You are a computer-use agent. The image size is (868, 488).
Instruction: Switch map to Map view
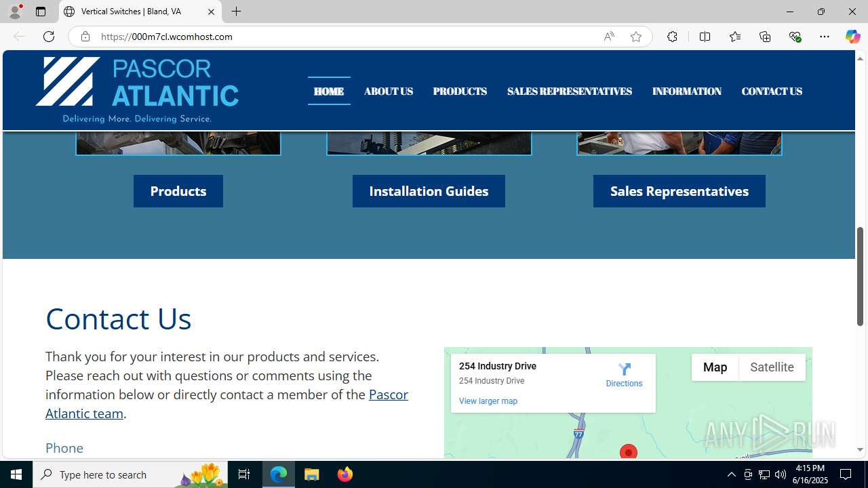click(715, 367)
